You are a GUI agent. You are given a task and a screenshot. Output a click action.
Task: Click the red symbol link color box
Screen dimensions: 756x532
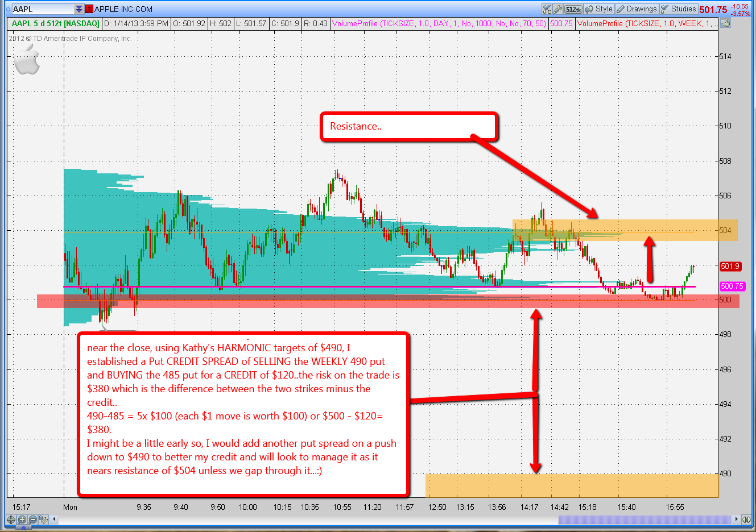(89, 9)
